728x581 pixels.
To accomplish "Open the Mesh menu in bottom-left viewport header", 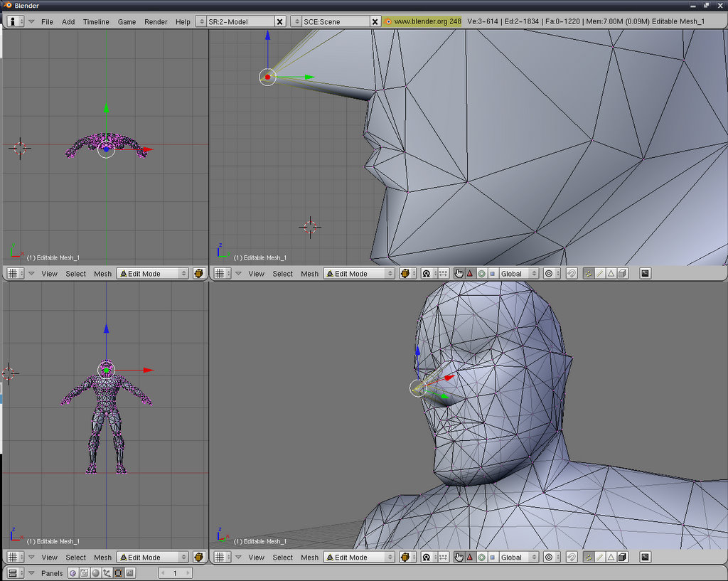I will 103,558.
